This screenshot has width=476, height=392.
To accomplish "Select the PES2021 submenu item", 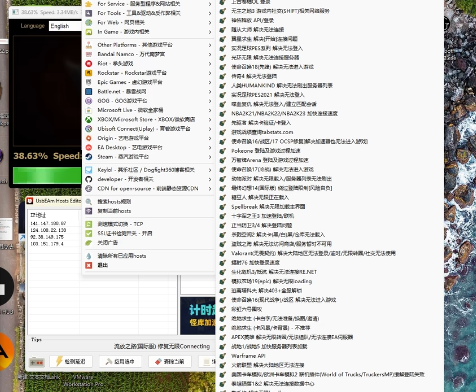I will point(329,95).
